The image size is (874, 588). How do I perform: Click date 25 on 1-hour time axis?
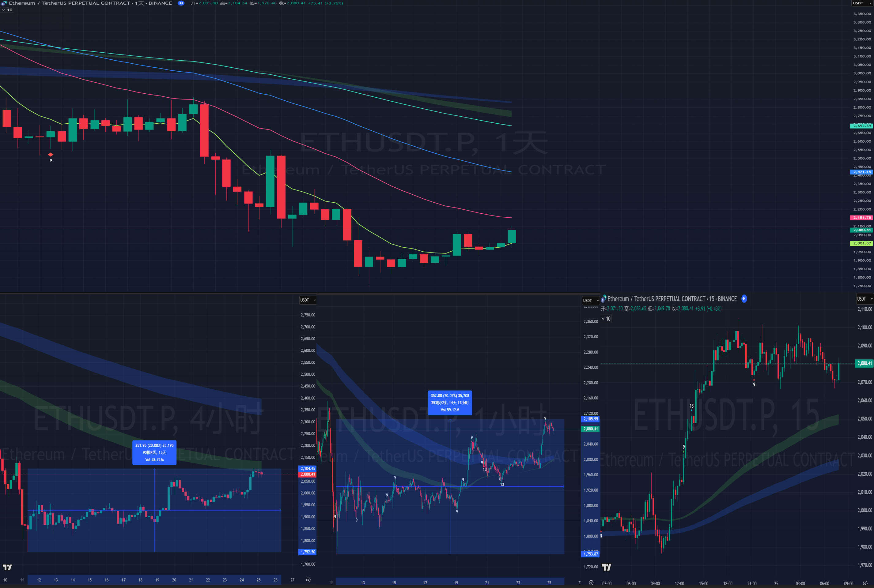(549, 582)
